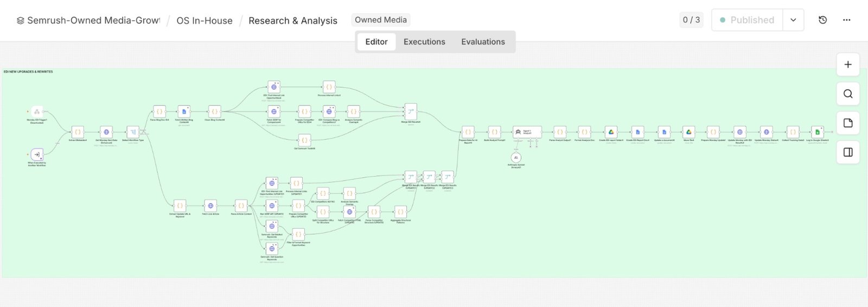
Task: Open the three-dot more options menu
Action: point(847,20)
